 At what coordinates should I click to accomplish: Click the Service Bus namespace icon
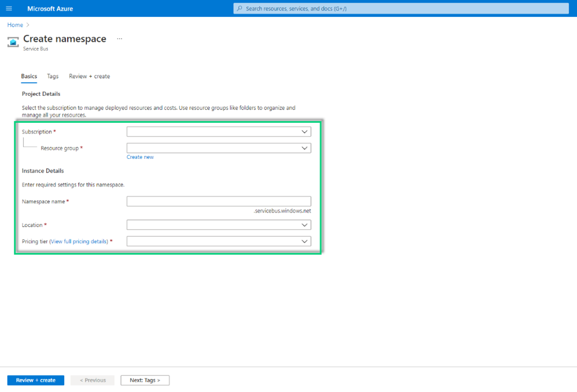click(x=13, y=42)
